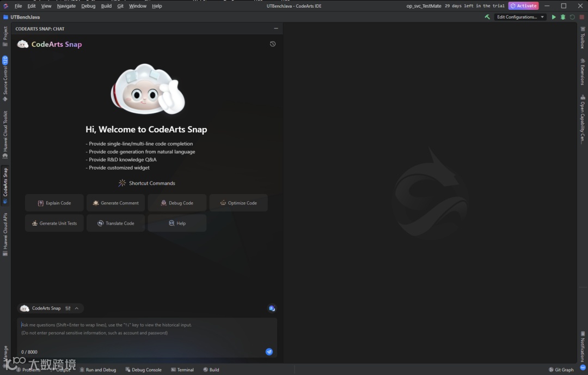Click the red Stop square icon
Image resolution: width=588 pixels, height=375 pixels.
tap(581, 17)
